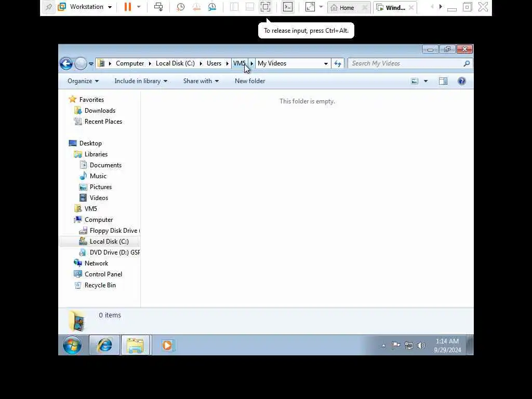Open the Include in library menu
The image size is (532, 399).
pos(141,81)
